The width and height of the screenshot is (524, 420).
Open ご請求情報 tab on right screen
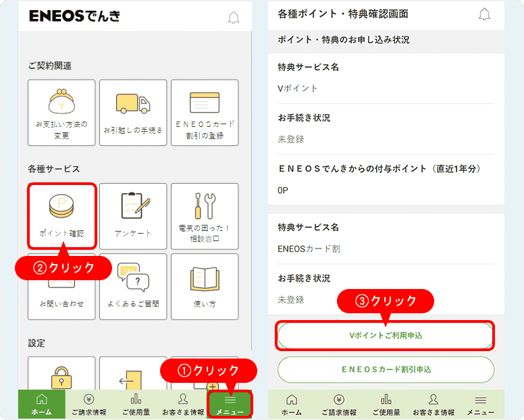click(339, 404)
